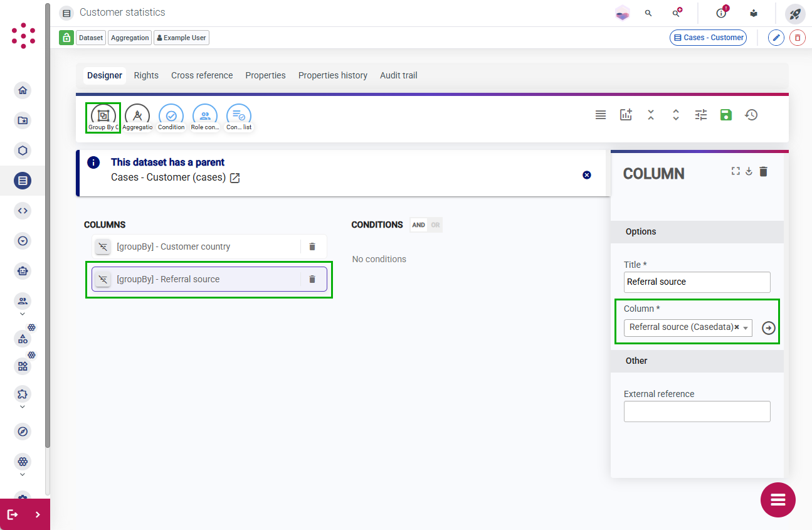Click the Example User tag

coord(181,38)
